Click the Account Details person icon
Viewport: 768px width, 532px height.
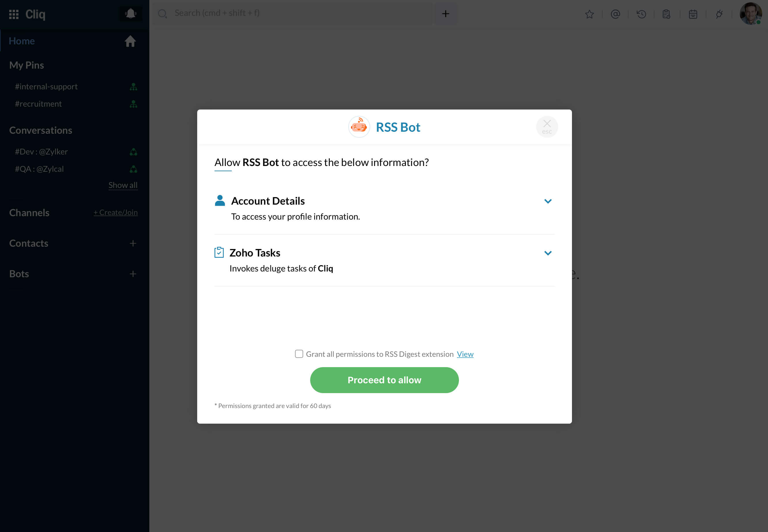point(220,201)
